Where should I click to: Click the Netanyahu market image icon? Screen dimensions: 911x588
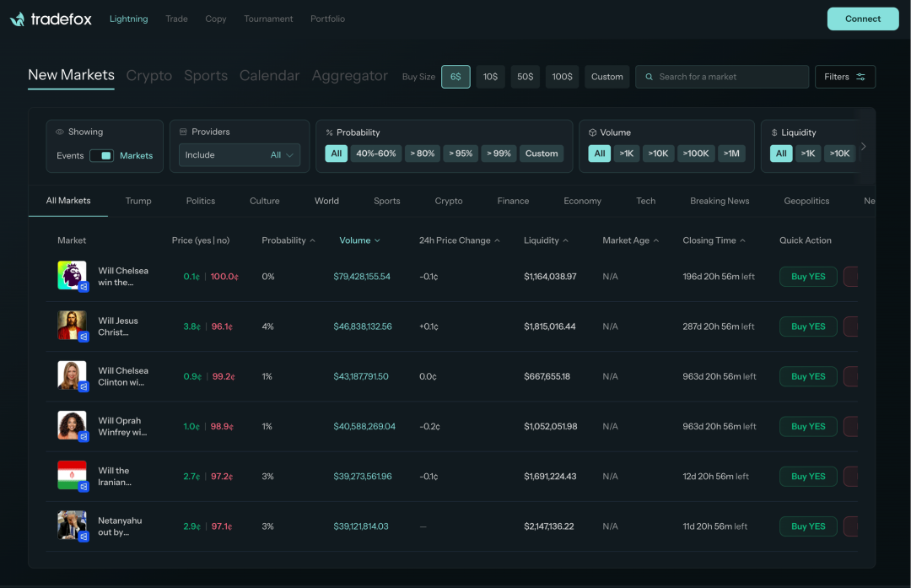72,526
